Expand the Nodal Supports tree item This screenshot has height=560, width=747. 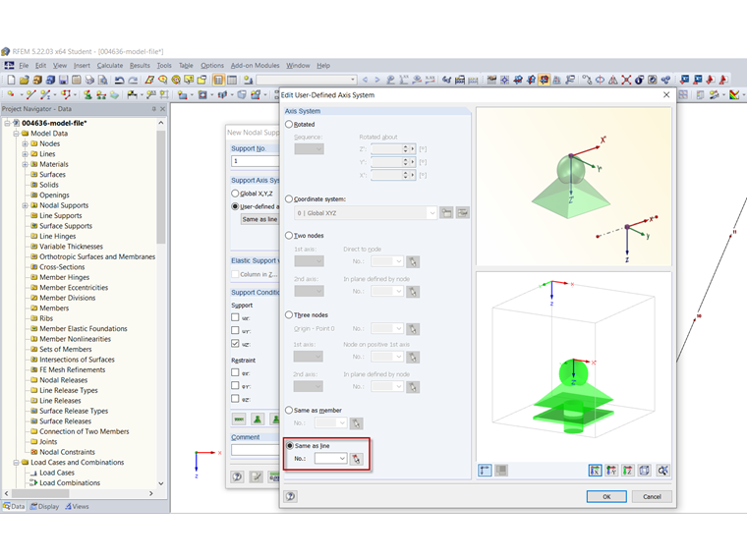coord(25,205)
